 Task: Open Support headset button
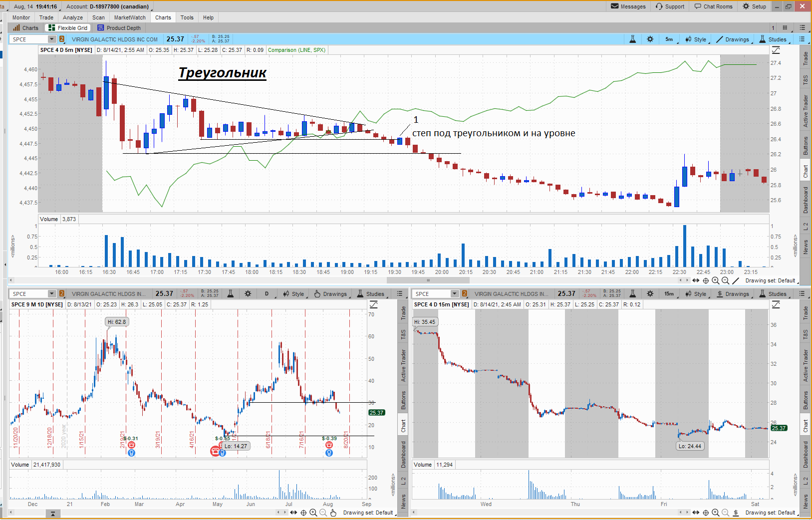click(x=670, y=6)
